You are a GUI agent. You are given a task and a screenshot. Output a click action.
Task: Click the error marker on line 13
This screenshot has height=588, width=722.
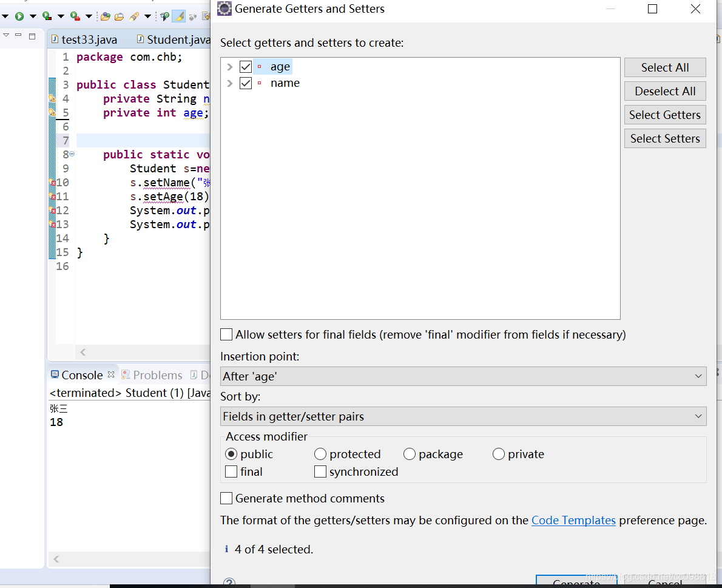(52, 225)
